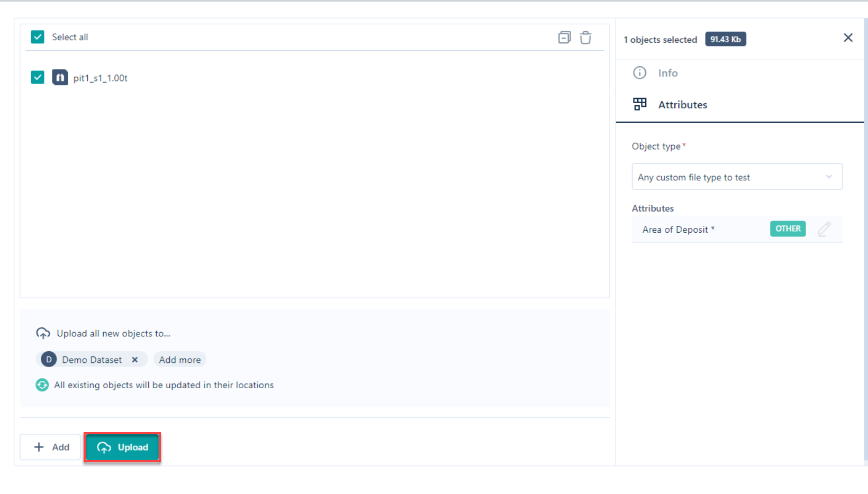Viewport: 868px width, 494px height.
Task: Click the collapse/deselect icon beside trash
Action: tap(564, 38)
